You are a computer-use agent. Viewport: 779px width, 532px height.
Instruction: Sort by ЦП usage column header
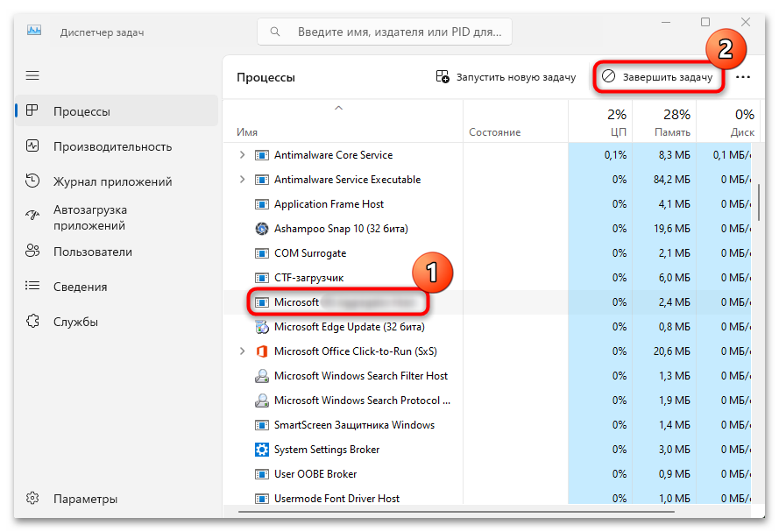(600, 122)
